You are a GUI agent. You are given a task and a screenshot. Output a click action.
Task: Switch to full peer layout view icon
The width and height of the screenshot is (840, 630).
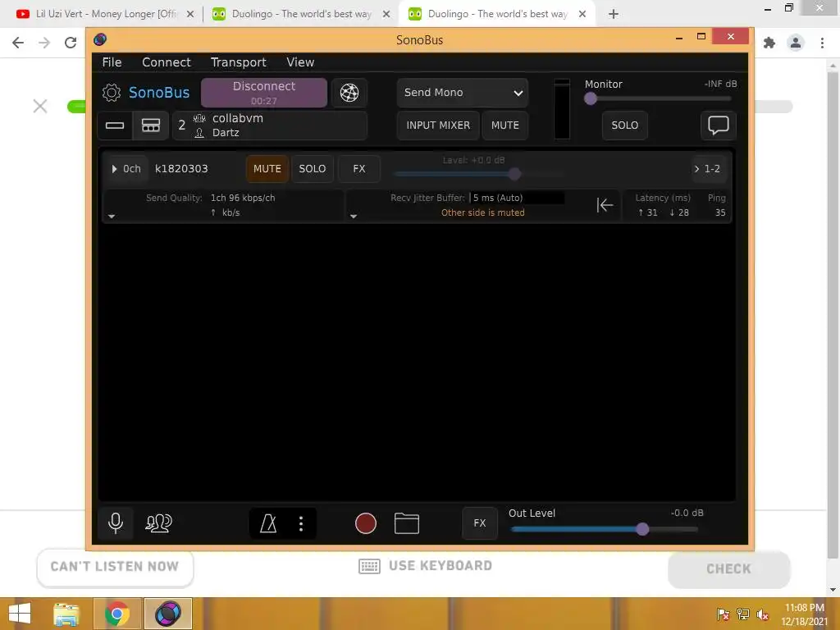coord(151,126)
